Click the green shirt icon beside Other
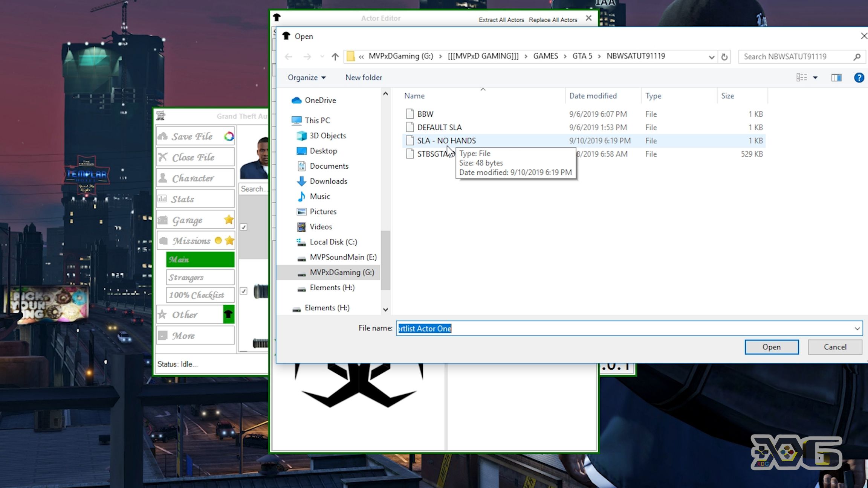Screen dimensions: 868x488 pyautogui.click(x=229, y=314)
